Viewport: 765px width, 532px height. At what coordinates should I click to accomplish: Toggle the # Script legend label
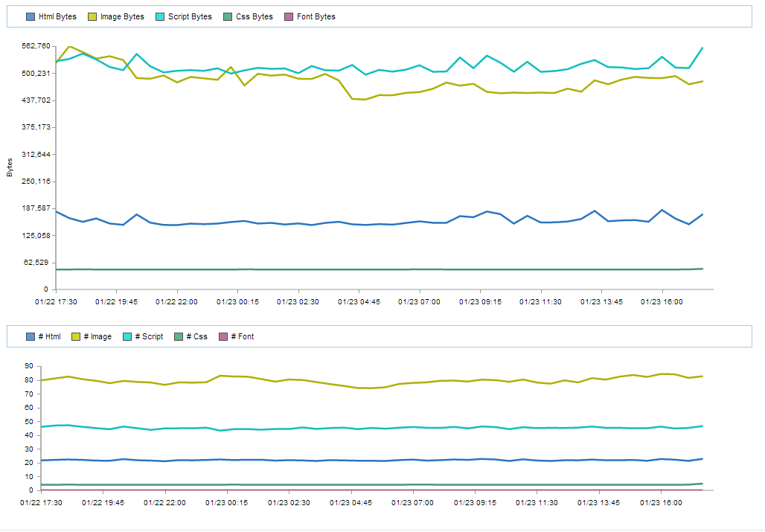149,337
